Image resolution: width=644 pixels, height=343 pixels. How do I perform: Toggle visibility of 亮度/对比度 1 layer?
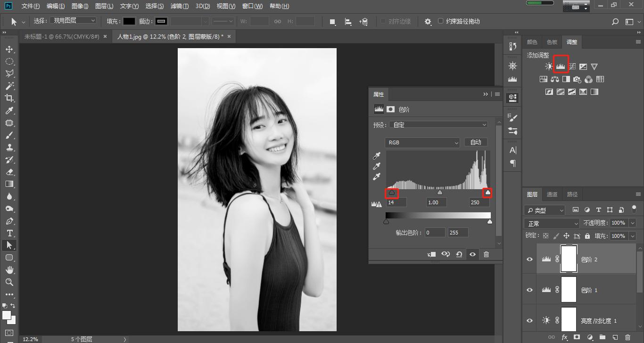click(529, 320)
